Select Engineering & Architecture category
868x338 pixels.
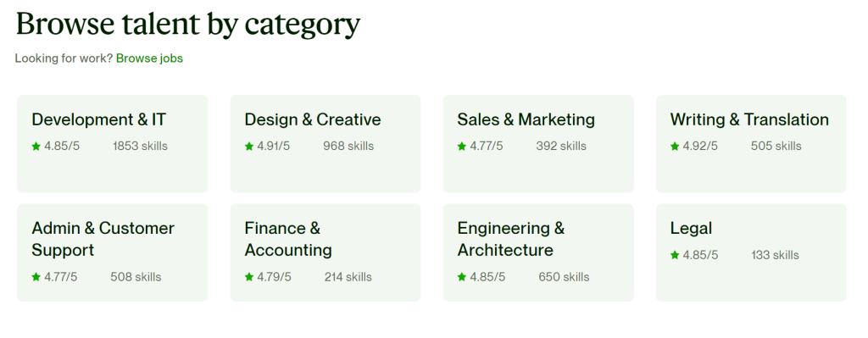pos(511,239)
